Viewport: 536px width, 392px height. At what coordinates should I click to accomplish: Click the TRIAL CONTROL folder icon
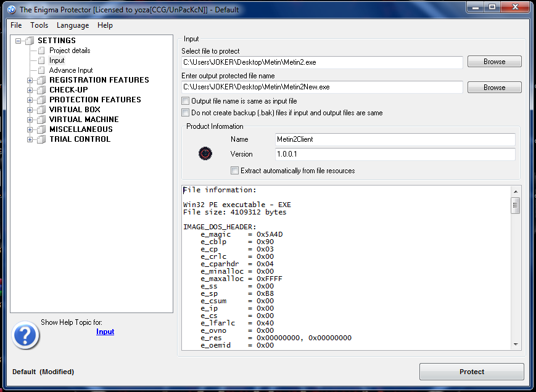(x=41, y=139)
